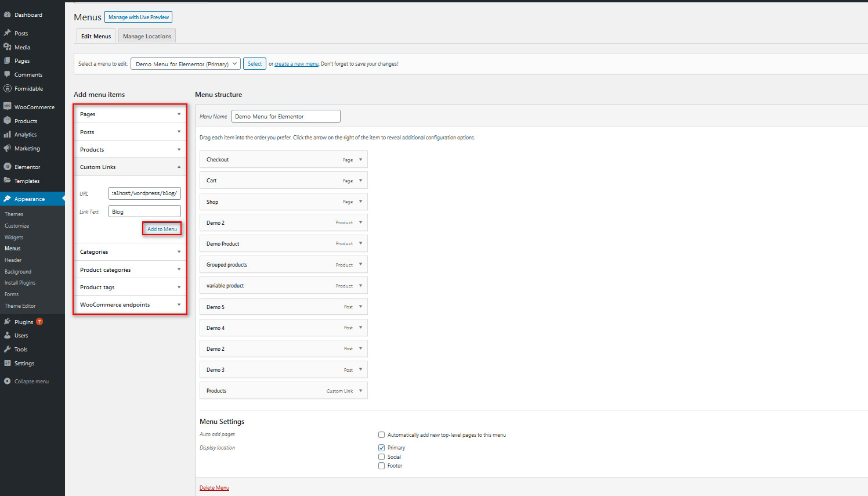Check the Footer display location
Image resolution: width=868 pixels, height=496 pixels.
tap(381, 466)
